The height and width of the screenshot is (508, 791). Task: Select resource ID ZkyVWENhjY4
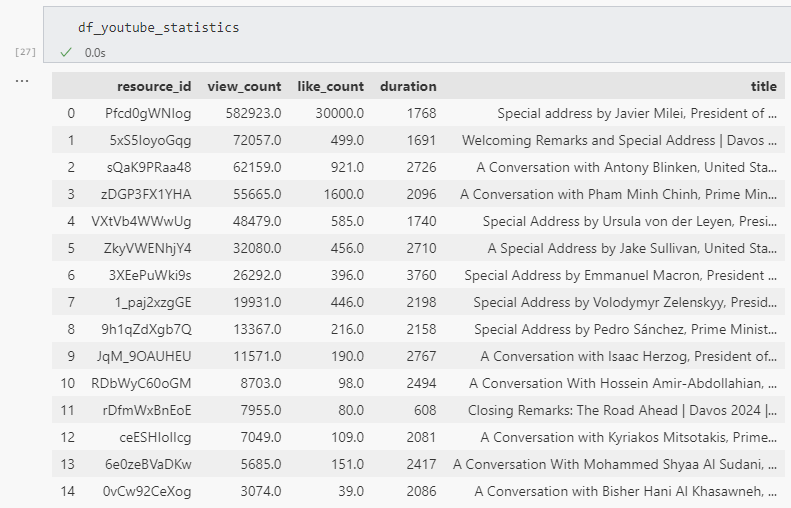(x=147, y=248)
